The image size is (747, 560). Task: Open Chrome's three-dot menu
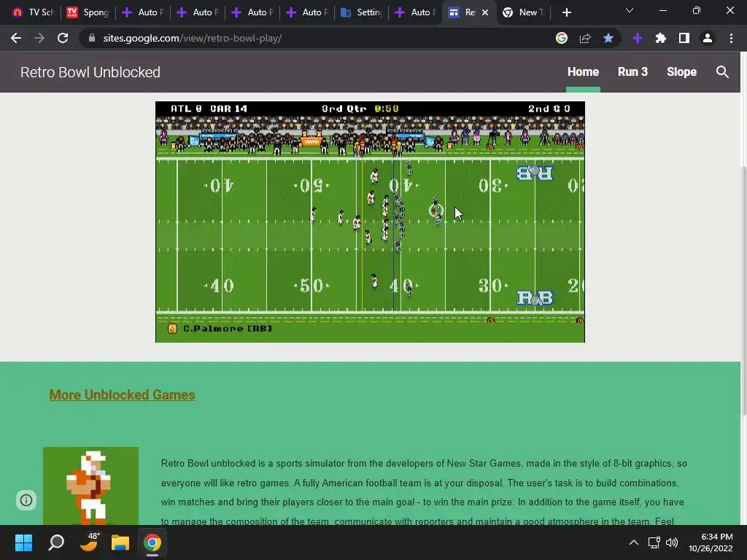click(731, 38)
